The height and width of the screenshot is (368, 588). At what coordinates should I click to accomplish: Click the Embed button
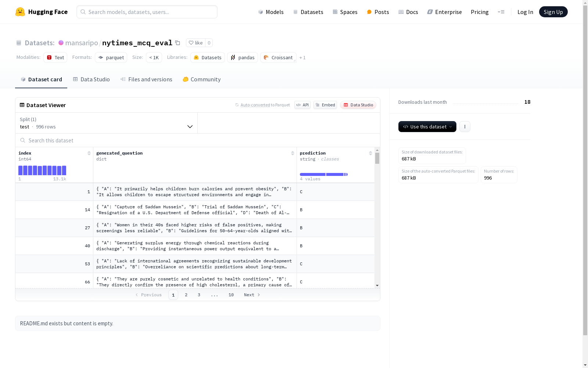point(325,105)
